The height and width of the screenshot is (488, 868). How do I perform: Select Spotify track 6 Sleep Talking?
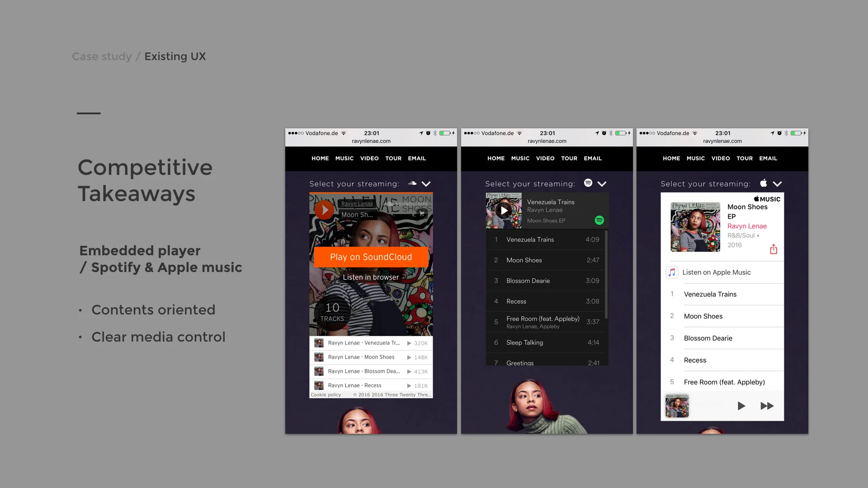pyautogui.click(x=545, y=343)
